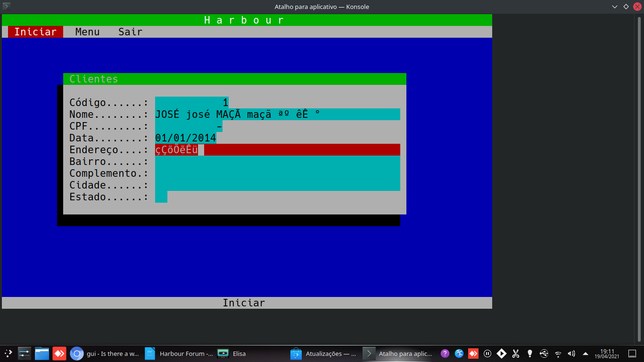644x362 pixels.
Task: Click the red AnyDesk icon beside the file manager
Action: click(x=59, y=354)
